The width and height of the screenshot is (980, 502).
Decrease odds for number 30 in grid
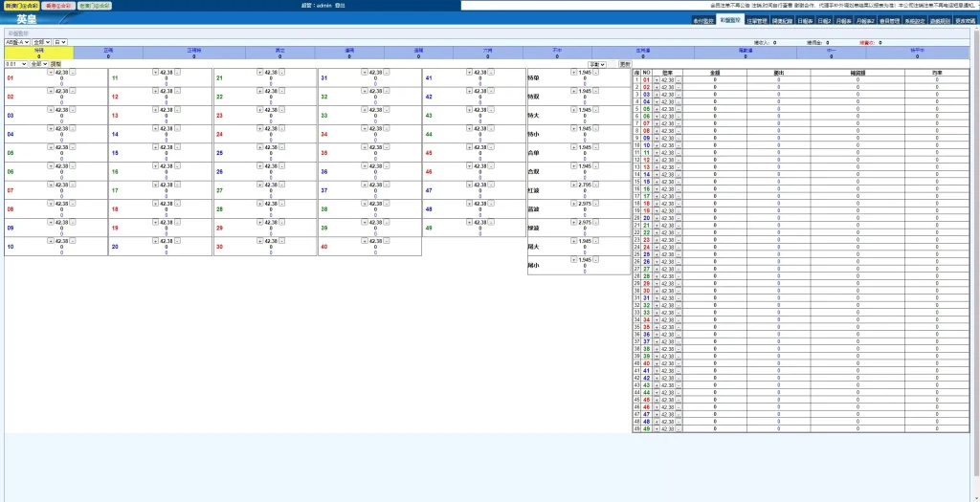(282, 241)
